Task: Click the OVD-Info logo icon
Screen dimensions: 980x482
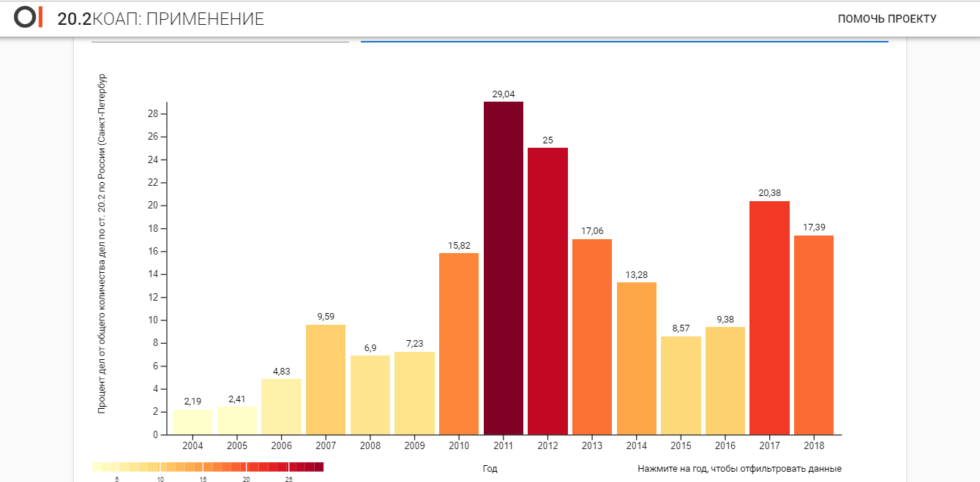Action: pyautogui.click(x=29, y=18)
